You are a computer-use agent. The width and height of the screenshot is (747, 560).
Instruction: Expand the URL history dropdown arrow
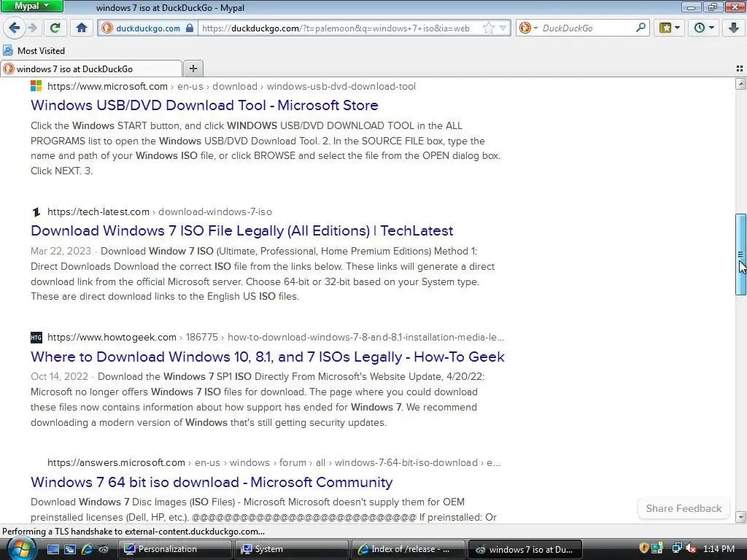pos(503,28)
